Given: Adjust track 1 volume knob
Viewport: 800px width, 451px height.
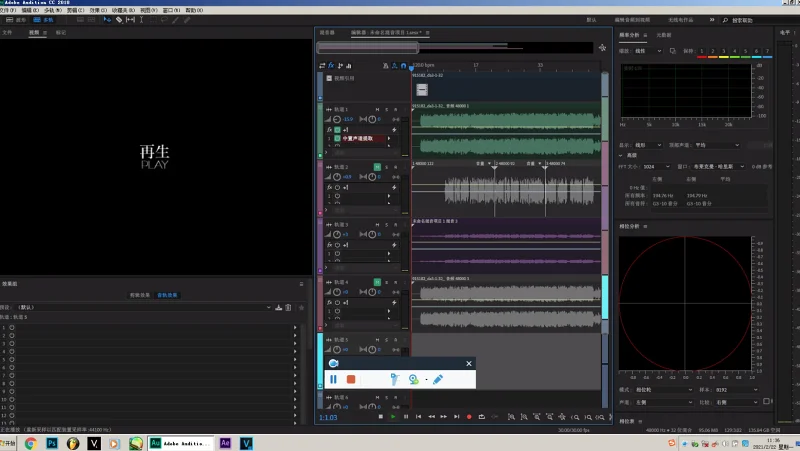Looking at the screenshot, I should pos(337,119).
